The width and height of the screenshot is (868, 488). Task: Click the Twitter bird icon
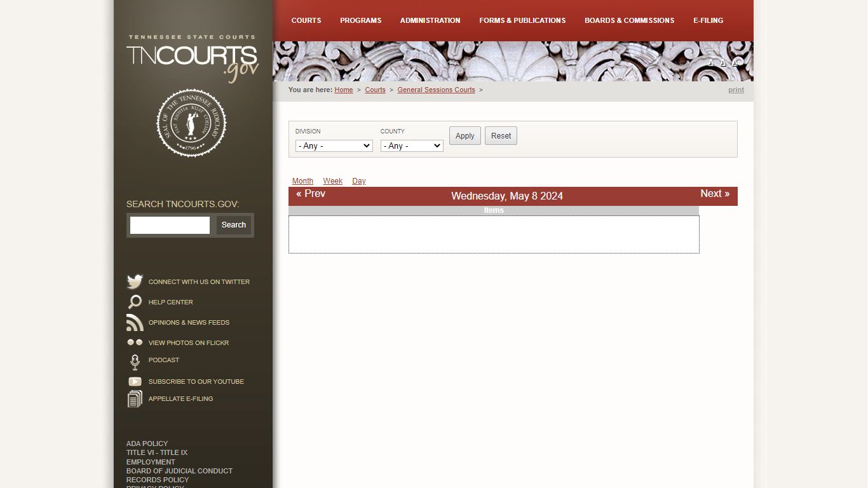[x=135, y=281]
